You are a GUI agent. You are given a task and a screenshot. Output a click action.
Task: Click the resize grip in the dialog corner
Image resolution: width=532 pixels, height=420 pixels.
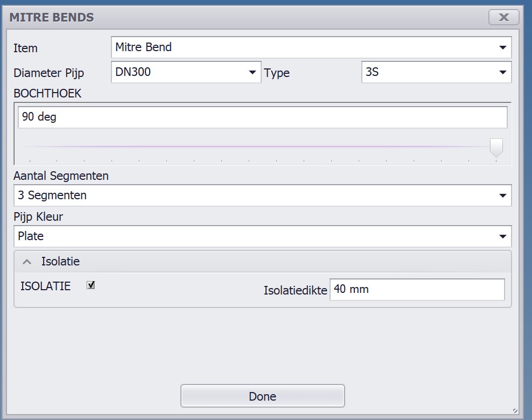[x=515, y=410]
